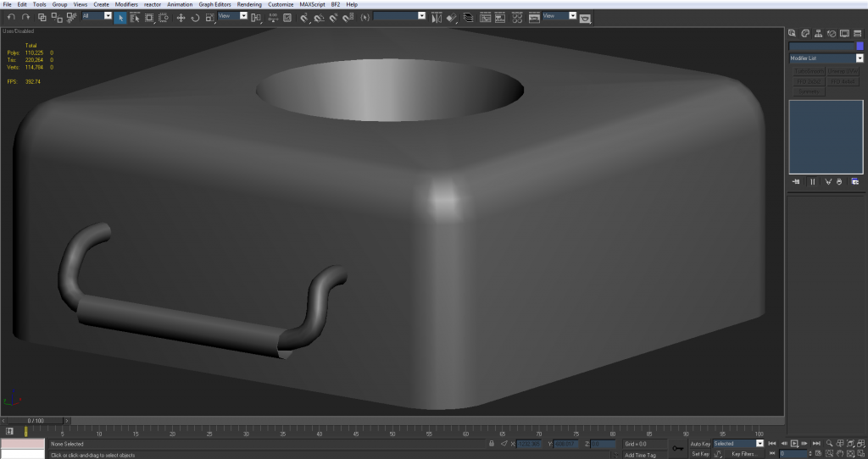
Task: Open the Hierarchy command panel tab
Action: [817, 33]
